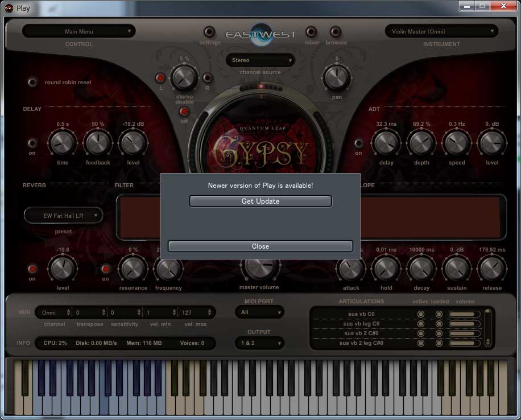Open the OUTPUT 1 & 2 dropdown

[x=259, y=343]
